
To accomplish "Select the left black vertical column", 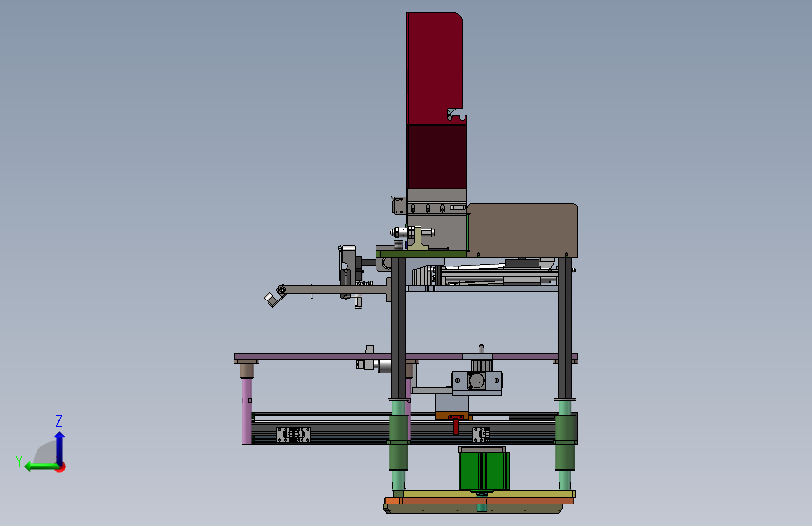I will coord(398,329).
